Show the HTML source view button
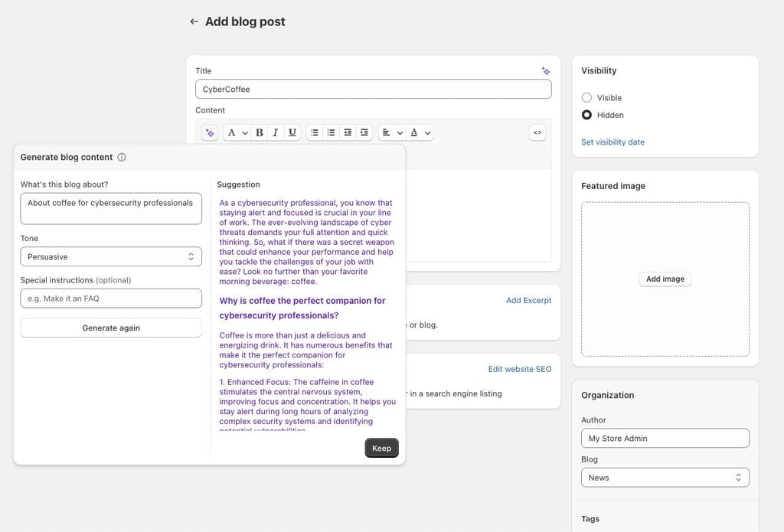The width and height of the screenshot is (784, 532). [x=537, y=132]
